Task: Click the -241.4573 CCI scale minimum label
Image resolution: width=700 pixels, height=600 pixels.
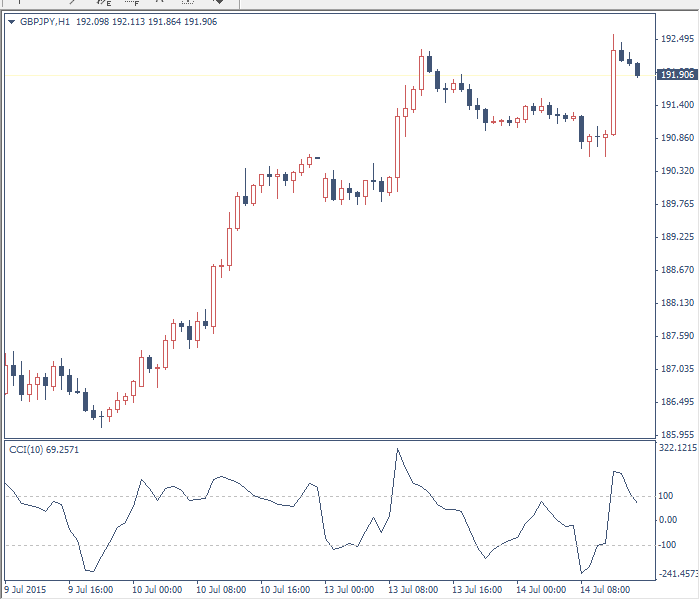Action: 678,574
